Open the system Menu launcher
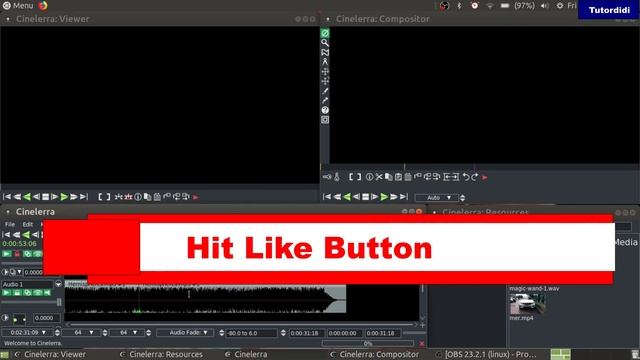This screenshot has width=640, height=360. pyautogui.click(x=18, y=5)
